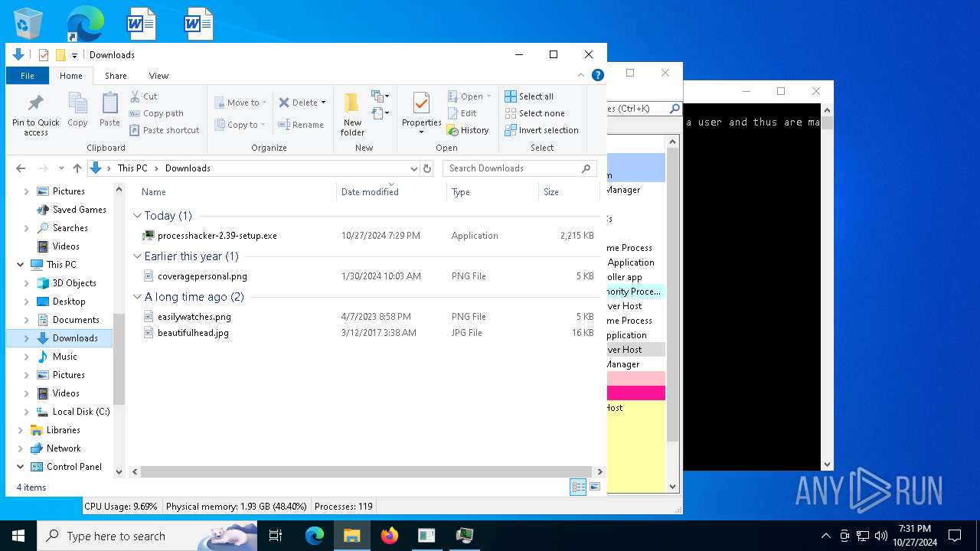
Task: Collapse the Today (1) group
Action: coord(138,216)
